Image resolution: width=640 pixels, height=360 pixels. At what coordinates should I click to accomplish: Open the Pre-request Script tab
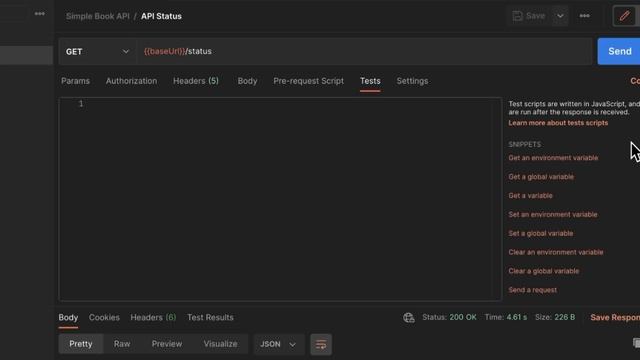309,81
